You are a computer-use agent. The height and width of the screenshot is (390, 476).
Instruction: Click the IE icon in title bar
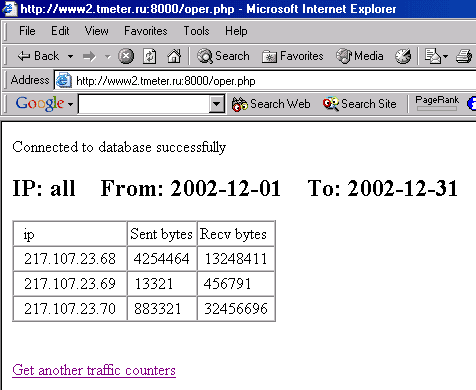click(9, 9)
